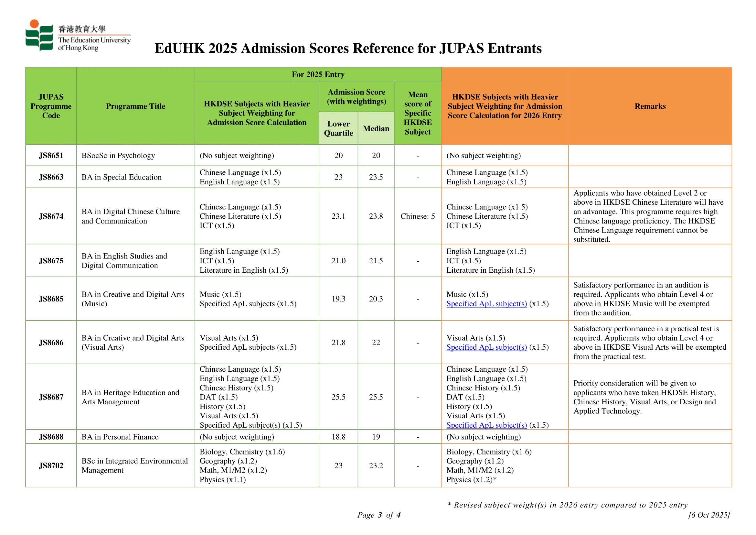Click median value 23.8
Image resolution: width=756 pixels, height=535 pixels.
pyautogui.click(x=376, y=216)
